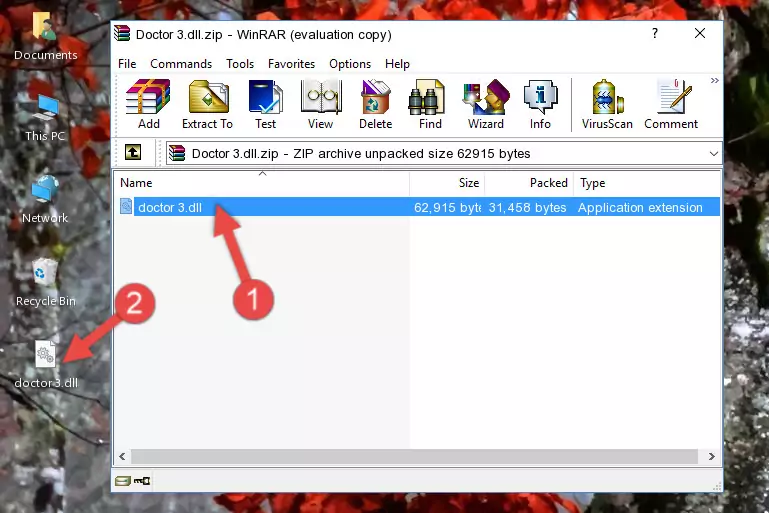Screen dimensions: 769x513
Task: Select the doctor 3.dll desktop file
Action: (x=46, y=365)
